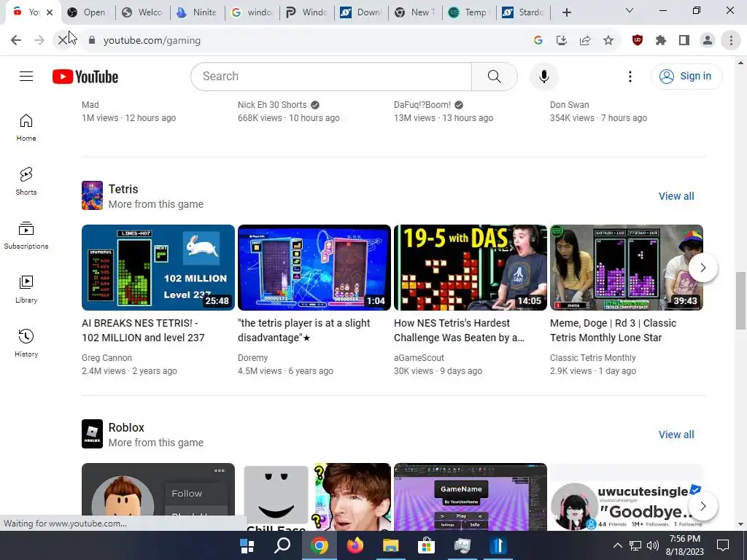
Task: Open DaFuq!?Boom! channel link
Action: (422, 105)
